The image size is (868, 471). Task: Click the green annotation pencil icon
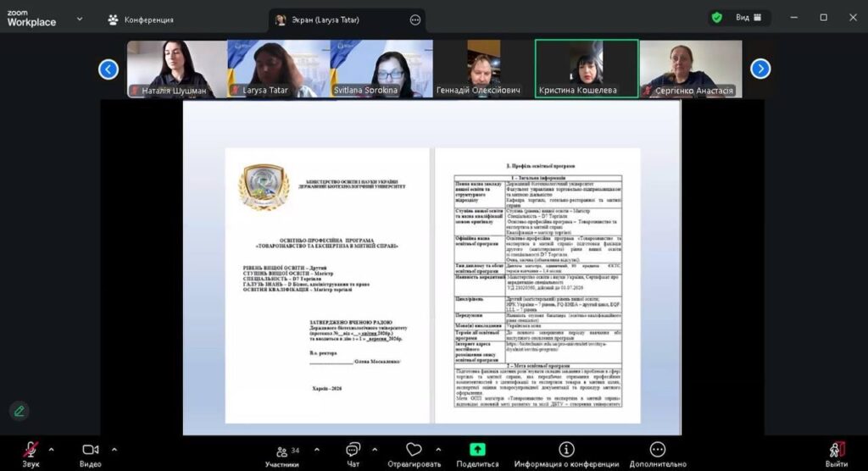tap(19, 411)
